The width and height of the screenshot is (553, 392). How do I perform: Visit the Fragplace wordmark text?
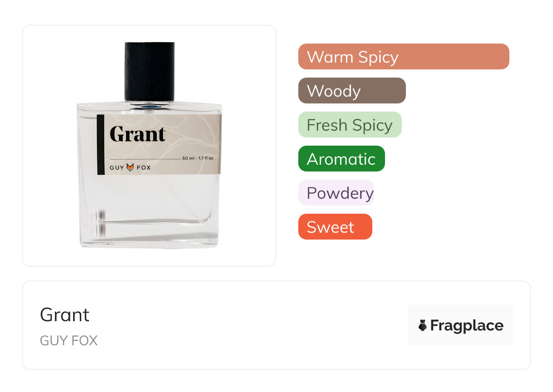[x=467, y=326]
